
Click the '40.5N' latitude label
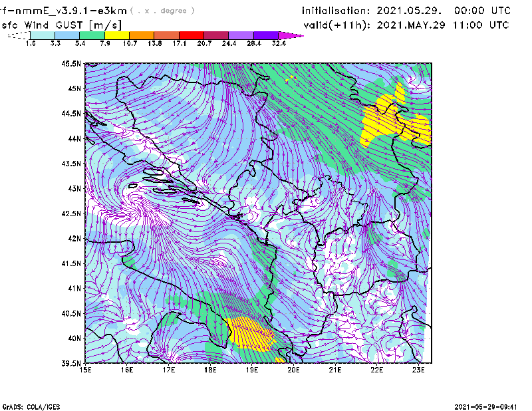(71, 313)
